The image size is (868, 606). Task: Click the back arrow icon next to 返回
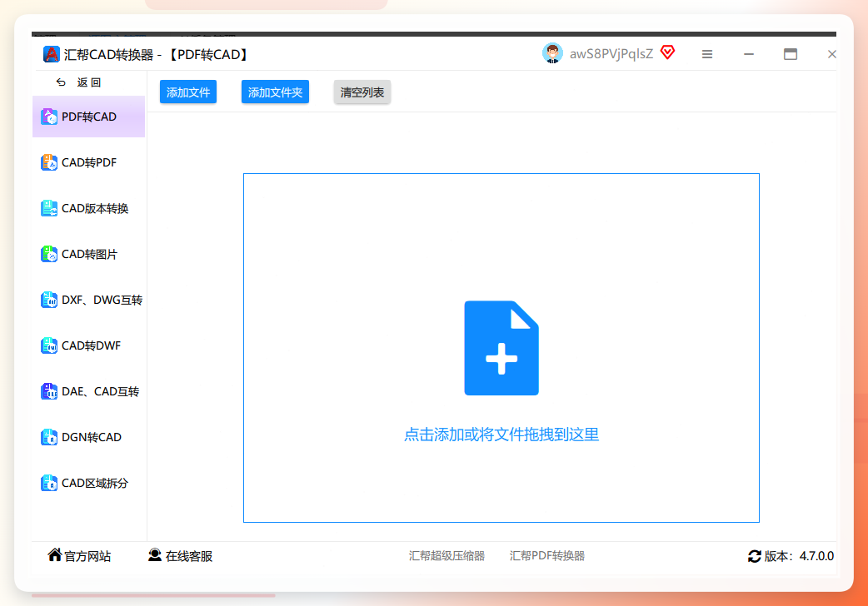(61, 82)
